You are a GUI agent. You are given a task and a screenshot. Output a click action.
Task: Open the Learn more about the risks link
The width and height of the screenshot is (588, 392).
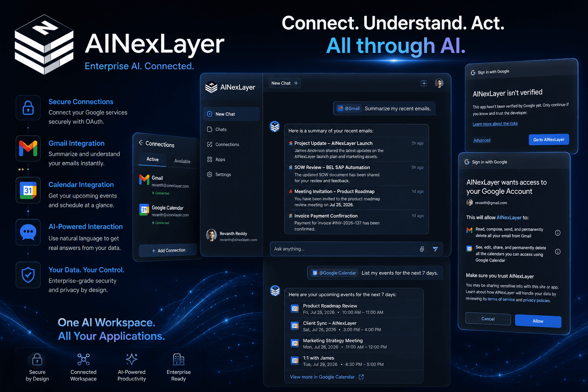click(495, 124)
